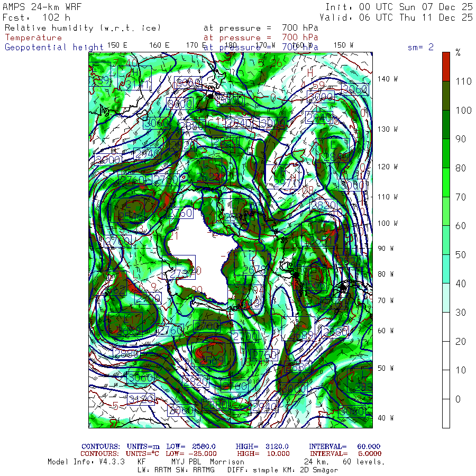Click the '70 W' longitude label
The width and height of the screenshot is (476, 476).
point(386,300)
